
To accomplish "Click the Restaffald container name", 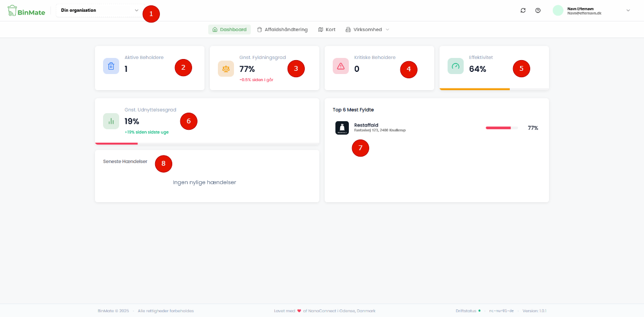I will pos(366,125).
